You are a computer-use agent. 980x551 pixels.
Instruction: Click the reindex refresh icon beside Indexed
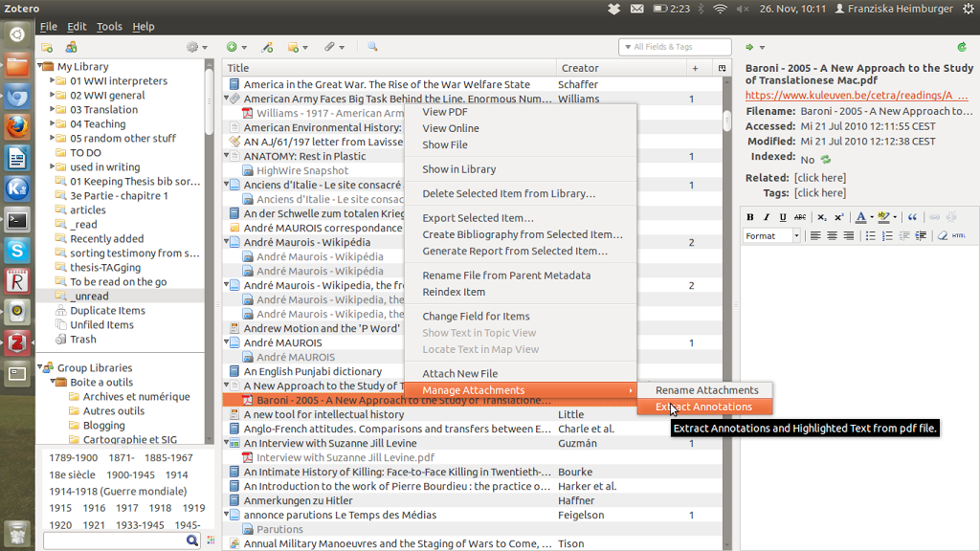(826, 160)
